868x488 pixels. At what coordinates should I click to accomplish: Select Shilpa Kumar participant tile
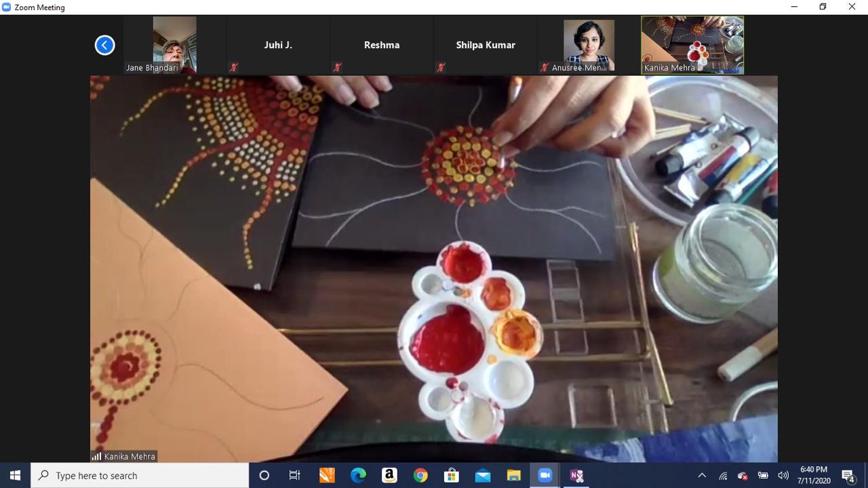pos(486,45)
